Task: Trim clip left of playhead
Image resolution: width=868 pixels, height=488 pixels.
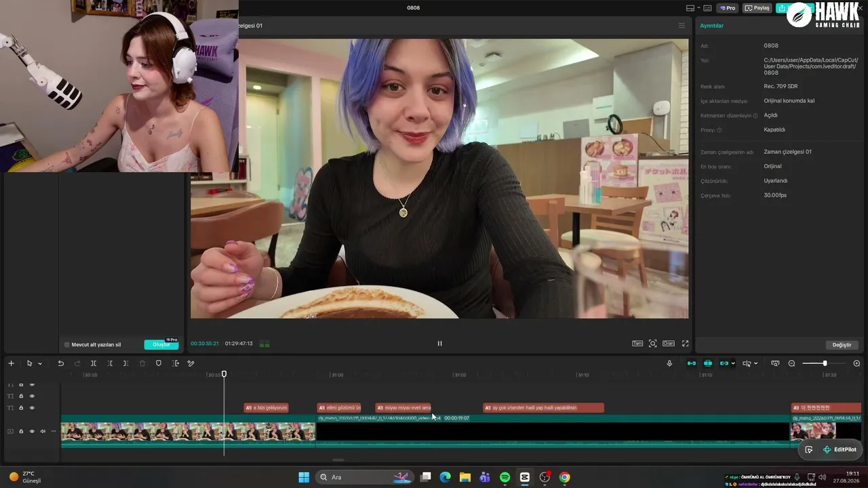Action: tap(110, 363)
